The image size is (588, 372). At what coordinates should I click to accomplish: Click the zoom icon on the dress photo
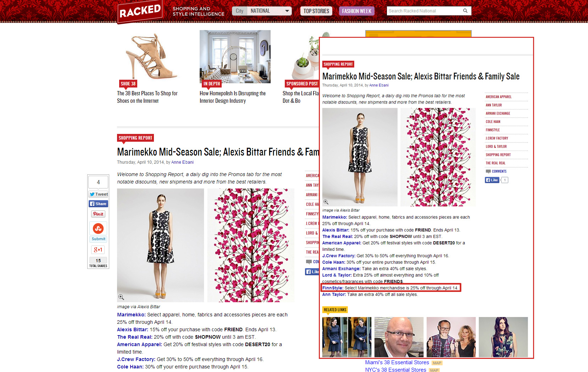121,297
